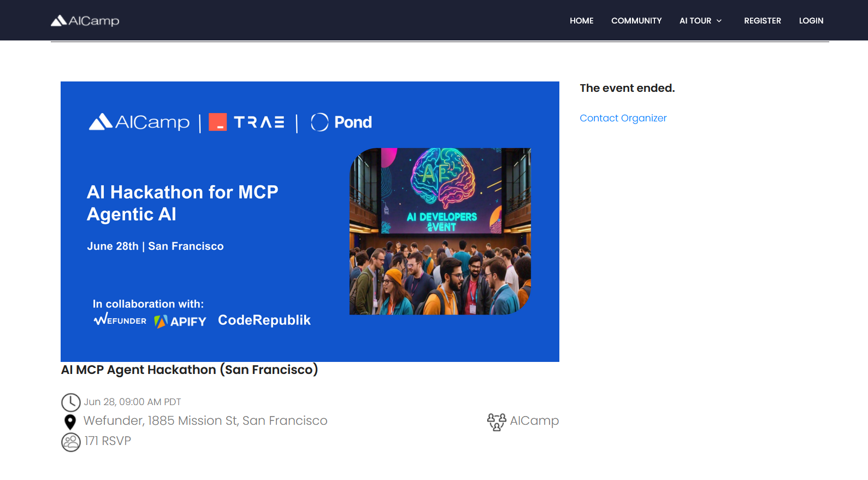Screen dimensions: 868x480
Task: Click the AI MCP Agent Hackathon title
Action: pos(190,370)
